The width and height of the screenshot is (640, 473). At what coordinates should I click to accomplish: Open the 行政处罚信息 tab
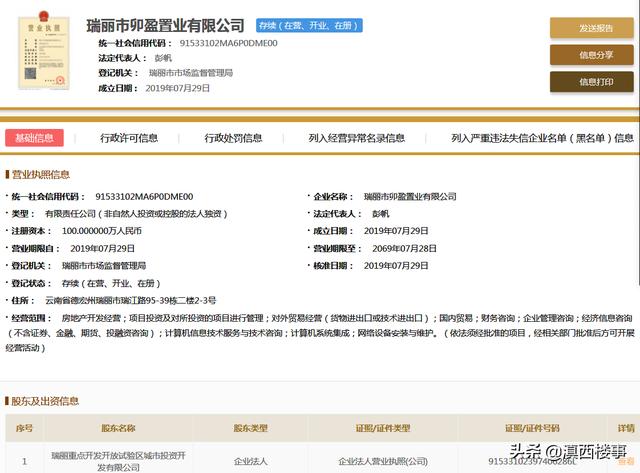tap(233, 138)
